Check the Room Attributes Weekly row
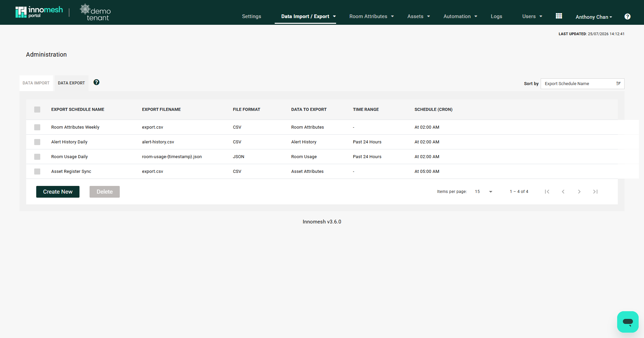Screen dimensions: 644x338 coord(37,127)
